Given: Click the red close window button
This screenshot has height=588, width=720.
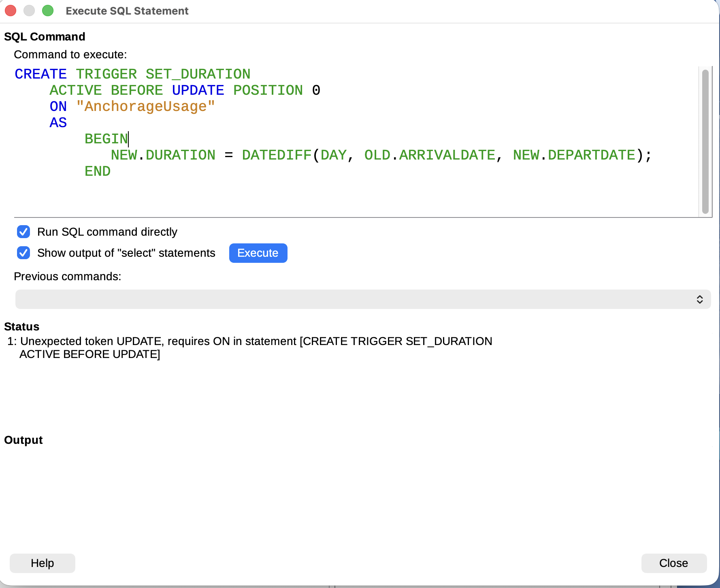Looking at the screenshot, I should (x=11, y=11).
